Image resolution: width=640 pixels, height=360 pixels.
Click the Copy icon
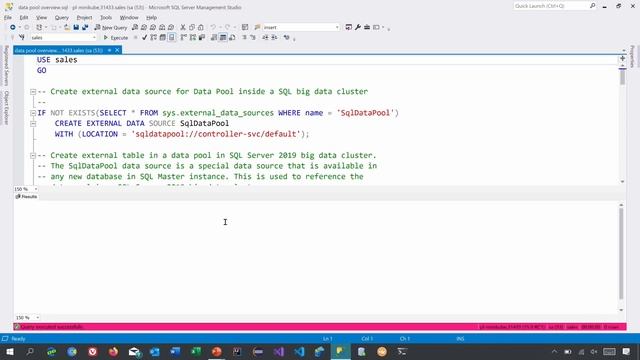[192, 27]
